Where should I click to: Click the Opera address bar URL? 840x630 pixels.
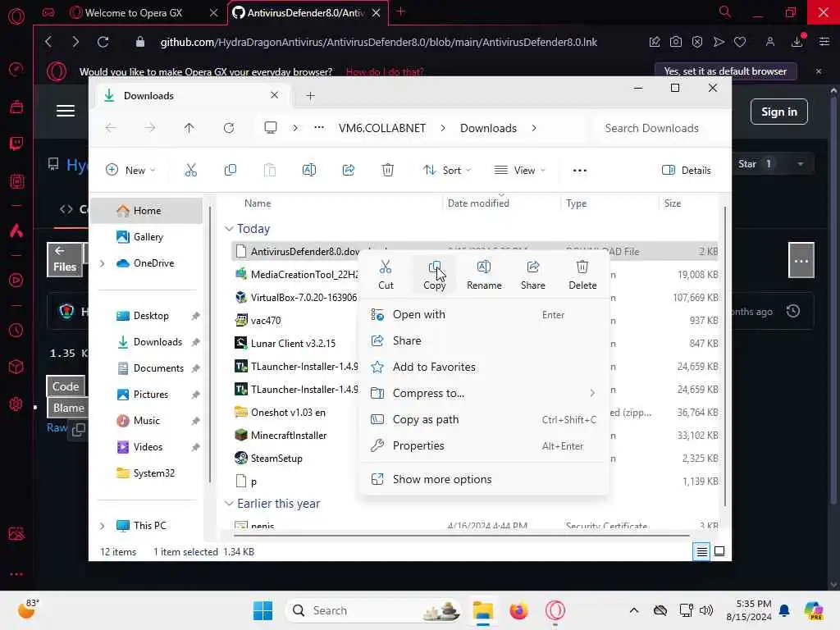coord(379,42)
